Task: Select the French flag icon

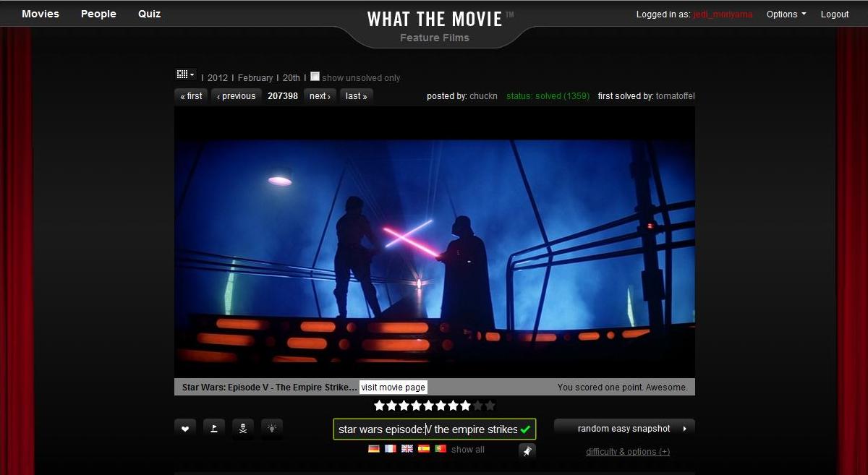Action: tap(391, 449)
